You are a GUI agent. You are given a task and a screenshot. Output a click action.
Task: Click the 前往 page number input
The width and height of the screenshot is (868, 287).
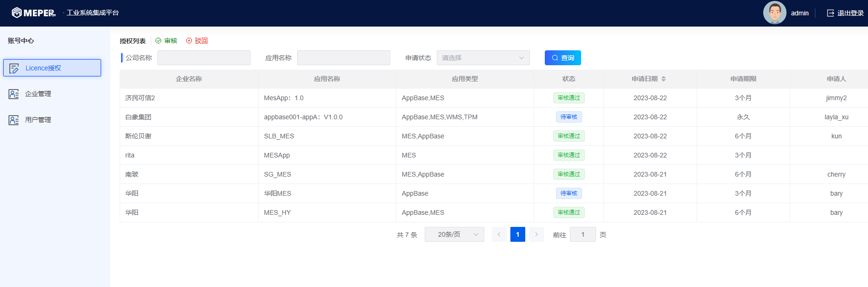point(583,234)
